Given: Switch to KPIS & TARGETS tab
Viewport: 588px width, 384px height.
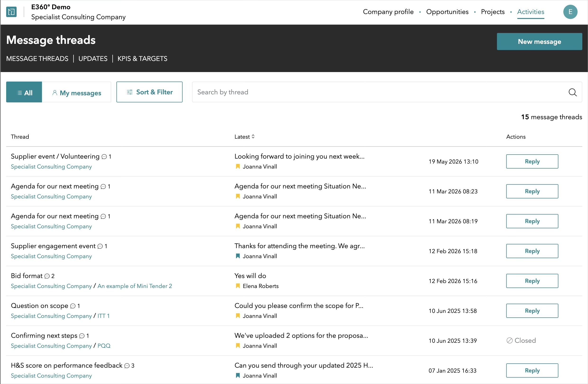Looking at the screenshot, I should pos(142,59).
